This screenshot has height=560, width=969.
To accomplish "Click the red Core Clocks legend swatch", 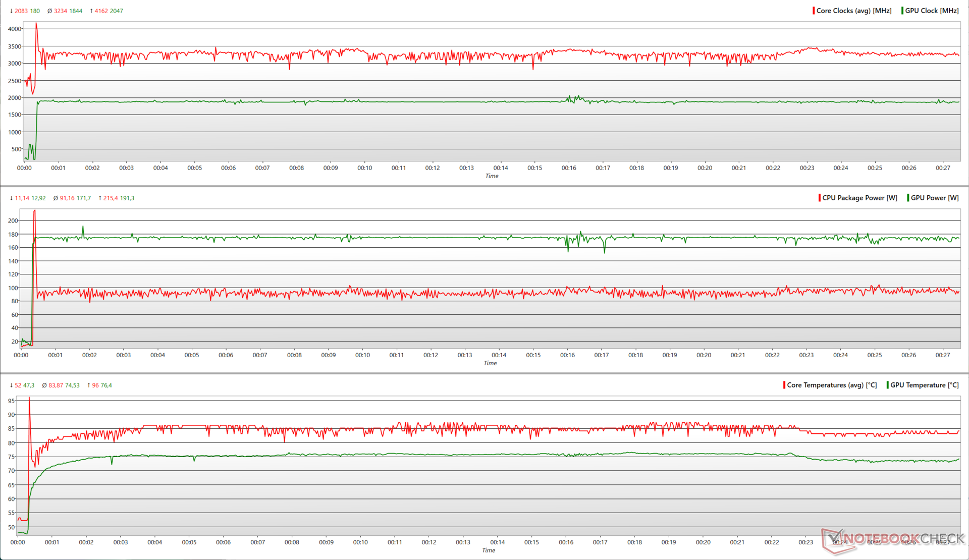I will point(814,11).
